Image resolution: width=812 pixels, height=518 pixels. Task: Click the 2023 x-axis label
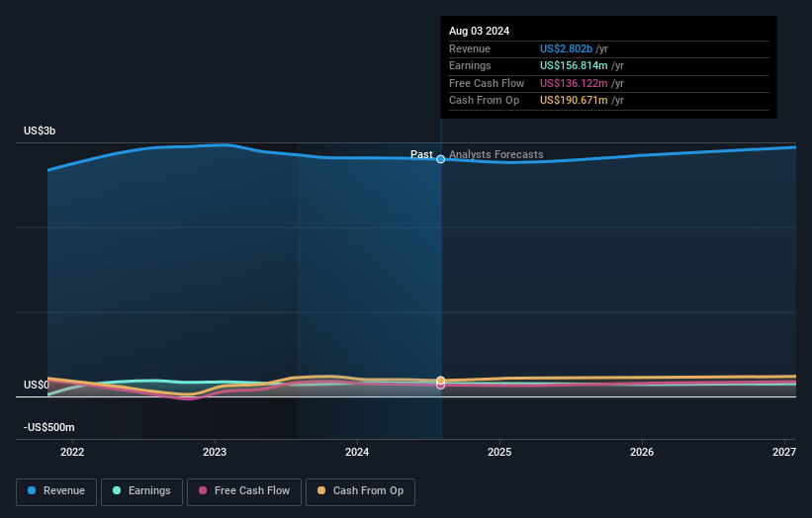[x=215, y=452]
